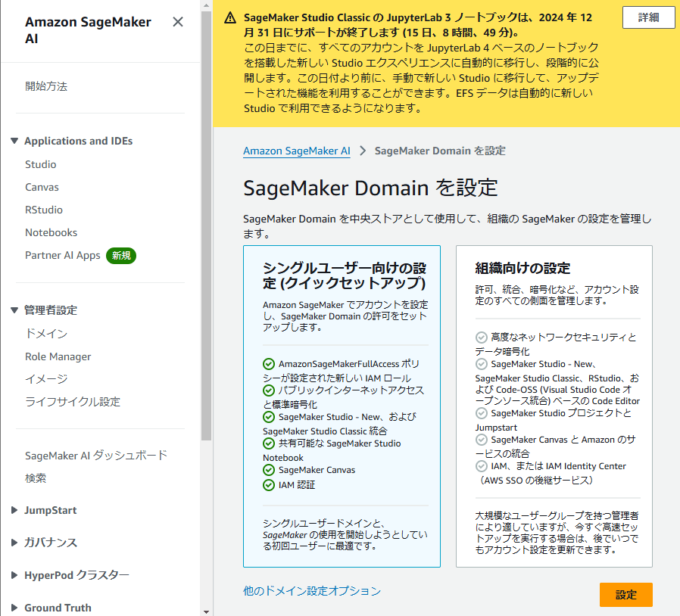Open ライフサイクル設定
This screenshot has width=680, height=616.
pyautogui.click(x=73, y=401)
